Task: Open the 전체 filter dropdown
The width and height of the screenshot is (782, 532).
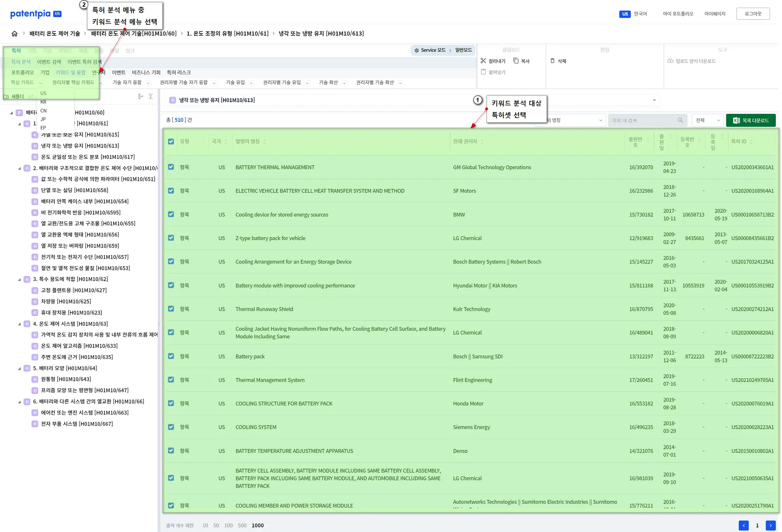Action: click(x=708, y=120)
